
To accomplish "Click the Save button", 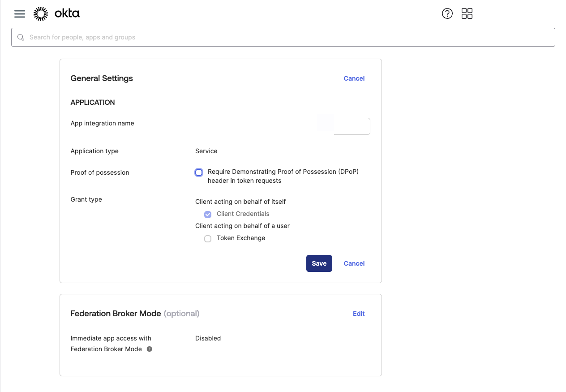I will tap(319, 263).
